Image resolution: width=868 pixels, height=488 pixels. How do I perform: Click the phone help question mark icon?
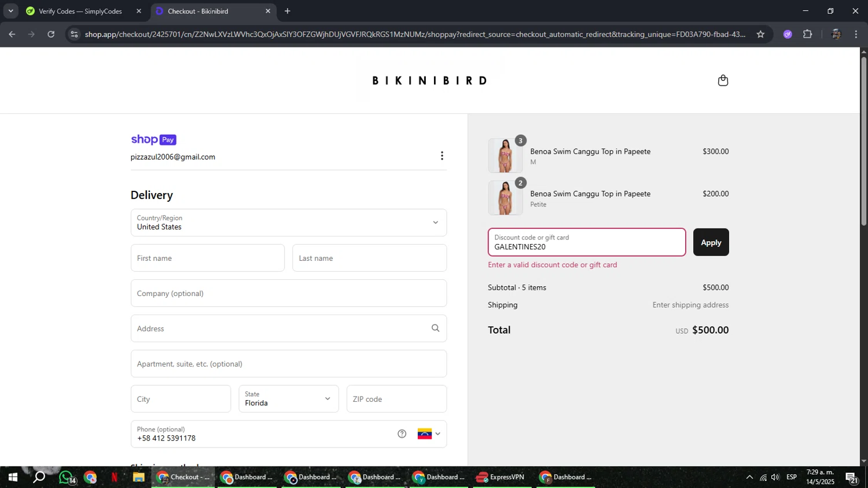402,434
